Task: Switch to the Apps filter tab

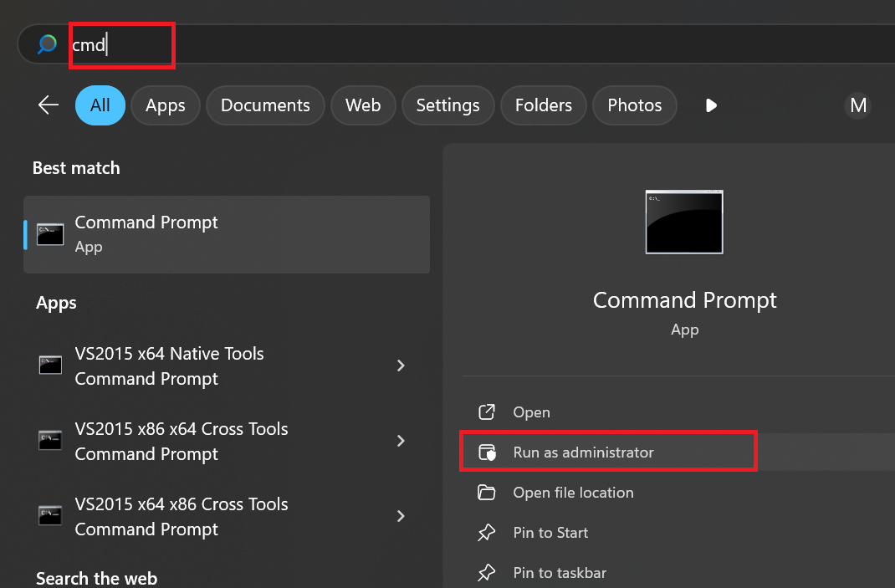Action: 165,105
